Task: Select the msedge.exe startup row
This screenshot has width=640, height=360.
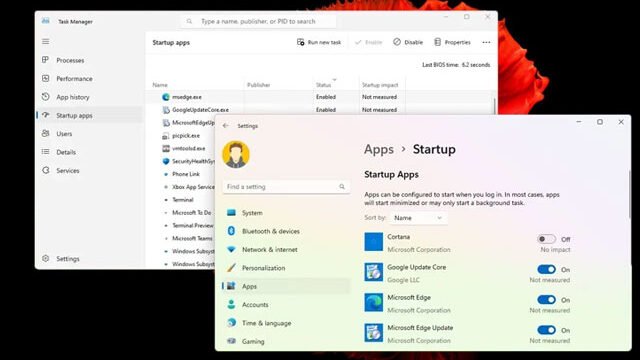Action: pyautogui.click(x=320, y=97)
